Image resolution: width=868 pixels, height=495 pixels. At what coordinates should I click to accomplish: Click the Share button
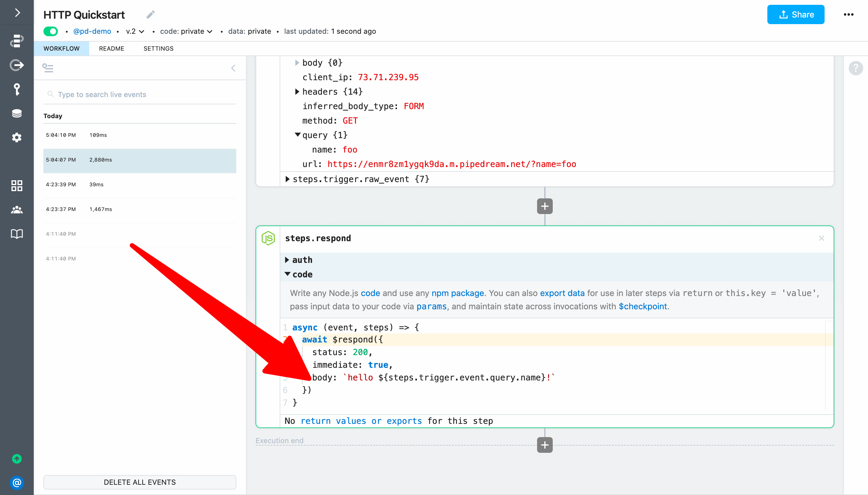point(795,14)
